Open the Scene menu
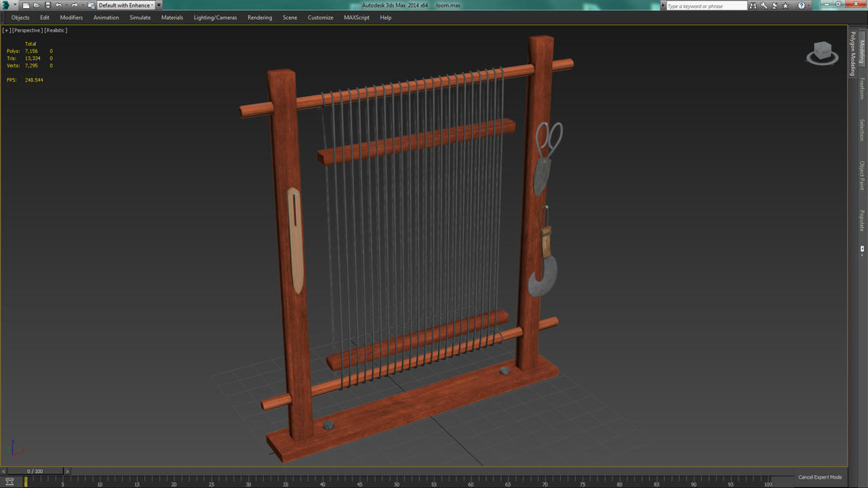This screenshot has width=868, height=488. pos(290,18)
